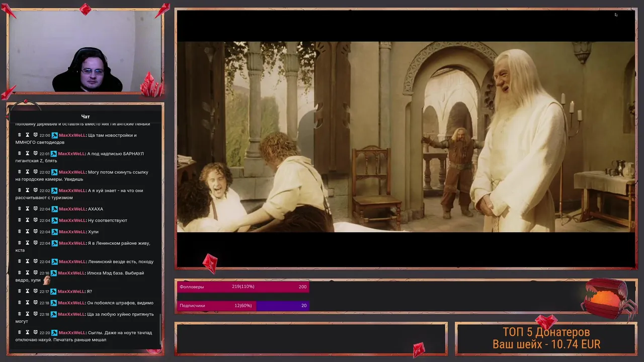This screenshot has width=644, height=362.
Task: Click MaxXxWeLL name on 'Он побоялся штрафов'
Action: (x=71, y=303)
